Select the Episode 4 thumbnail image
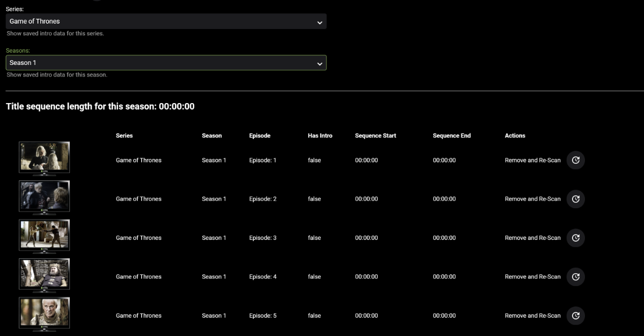 [45, 275]
